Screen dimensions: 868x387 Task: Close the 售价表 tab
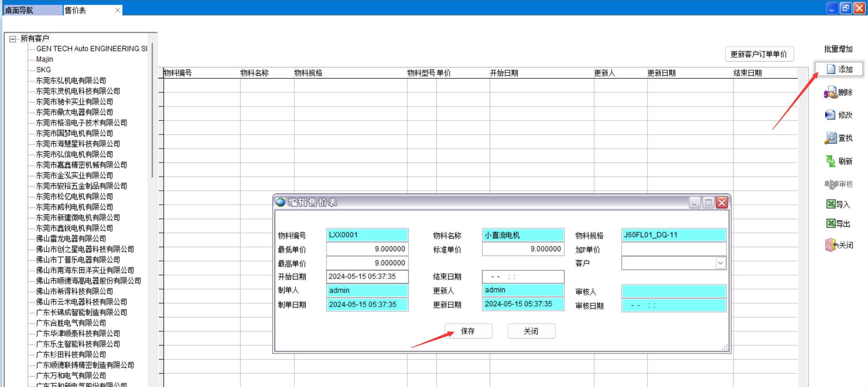click(118, 11)
